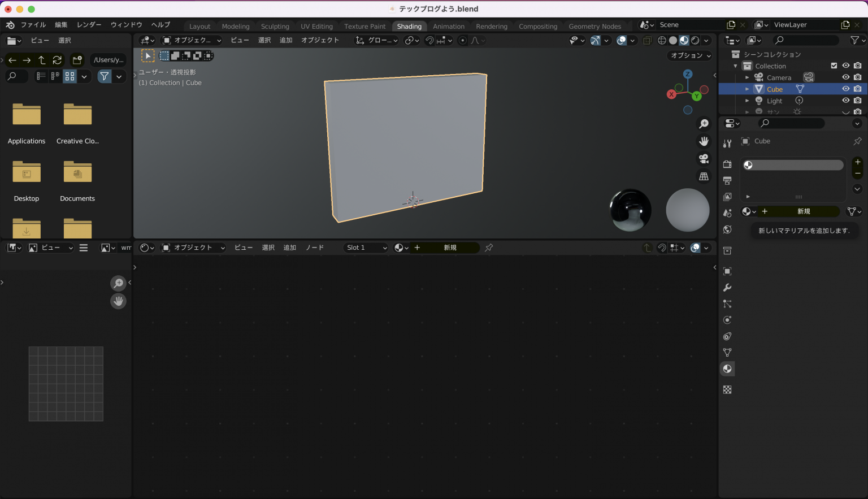Switch viewport to Wireframe shading mode

662,40
